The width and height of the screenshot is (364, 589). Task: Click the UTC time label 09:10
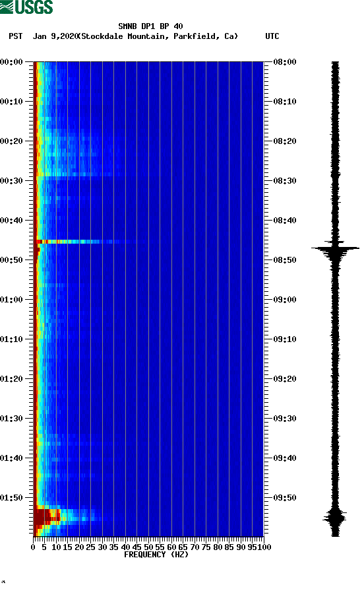tap(285, 339)
